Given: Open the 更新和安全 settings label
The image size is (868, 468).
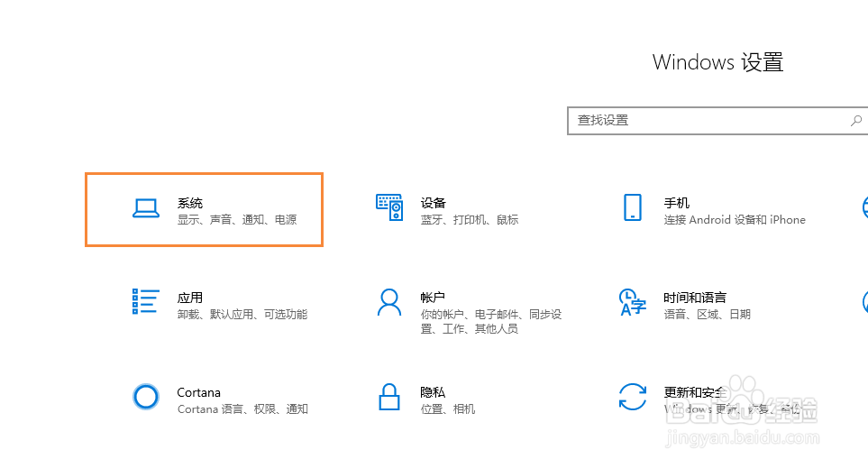Looking at the screenshot, I should click(x=695, y=392).
